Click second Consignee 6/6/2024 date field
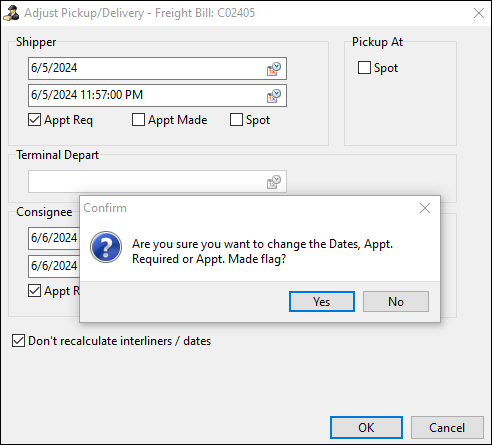The width and height of the screenshot is (492, 445). [x=54, y=266]
